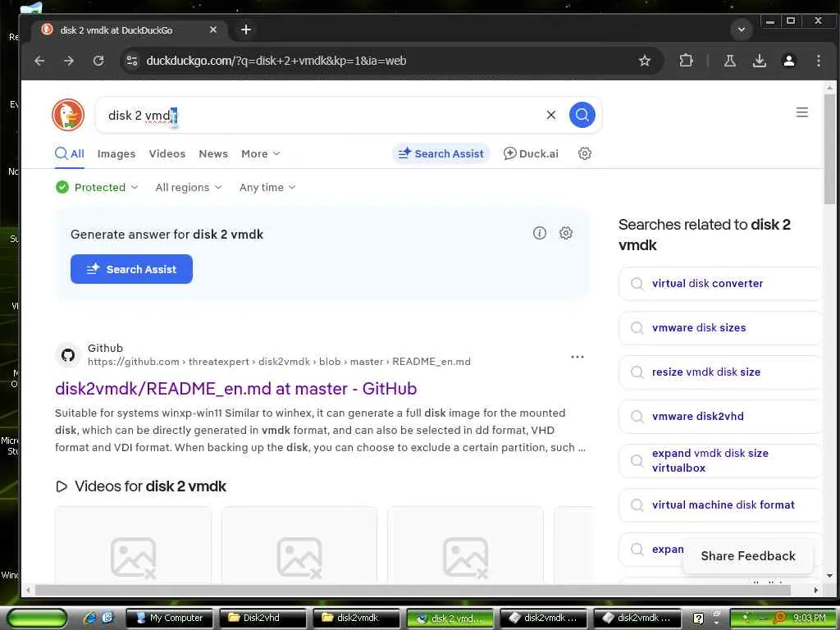
Task: Go forward using browser forward arrow
Action: tap(69, 61)
